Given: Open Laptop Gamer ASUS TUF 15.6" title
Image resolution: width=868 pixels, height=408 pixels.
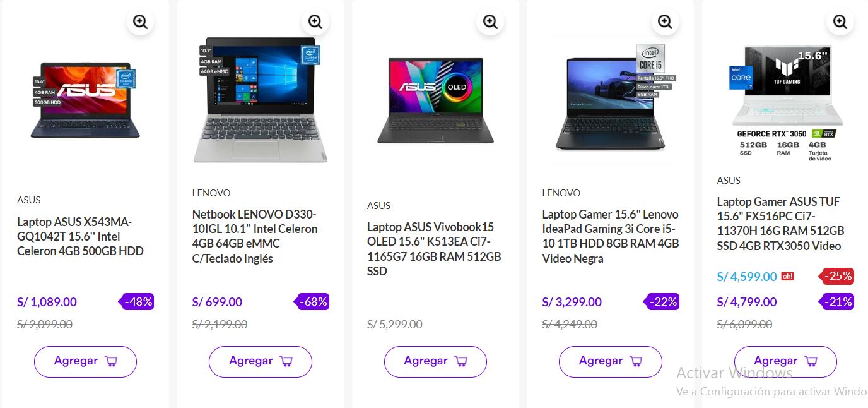Looking at the screenshot, I should [780, 224].
